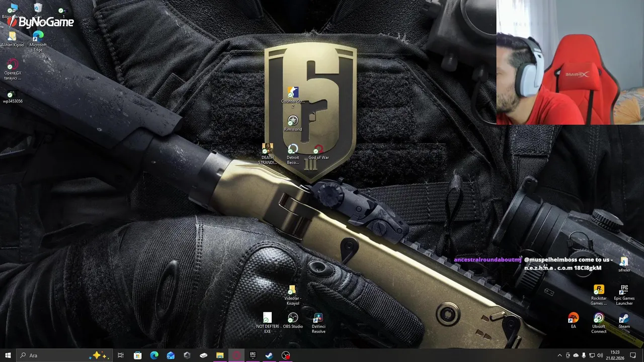
Task: Select the Detroit Become Human shortcut
Action: click(x=293, y=154)
